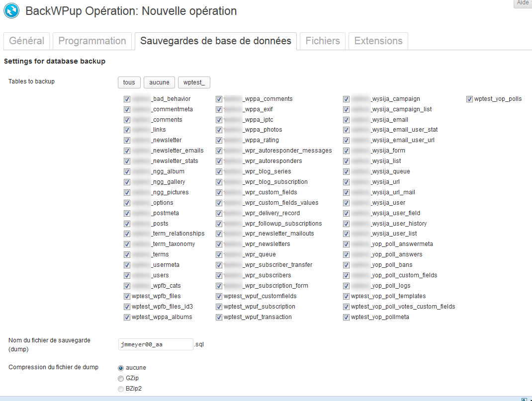Choose GZip compression radio button

(121, 379)
